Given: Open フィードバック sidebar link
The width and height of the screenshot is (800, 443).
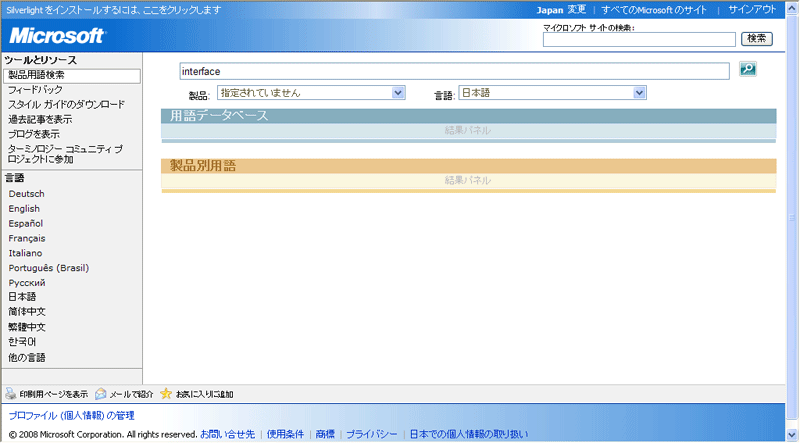Looking at the screenshot, I should (35, 90).
